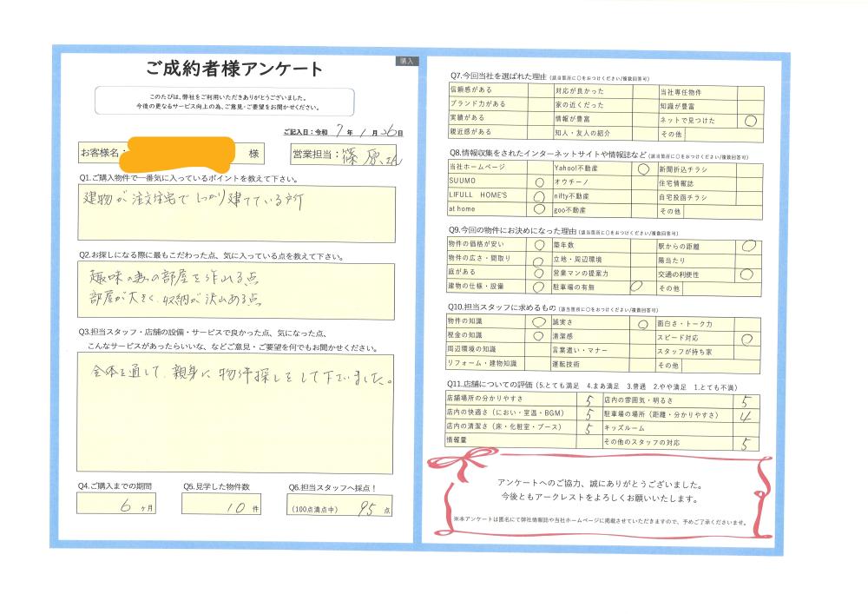
Task: Click the Q8 その他 blank field
Action: pos(722,213)
